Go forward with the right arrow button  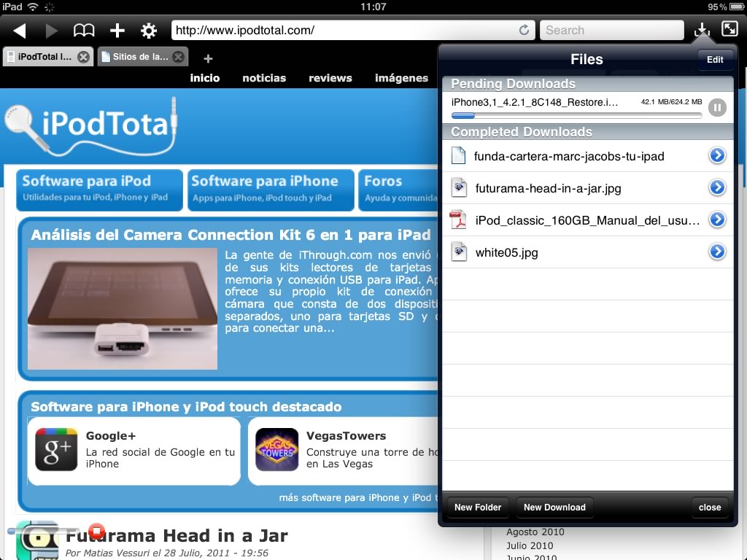52,31
